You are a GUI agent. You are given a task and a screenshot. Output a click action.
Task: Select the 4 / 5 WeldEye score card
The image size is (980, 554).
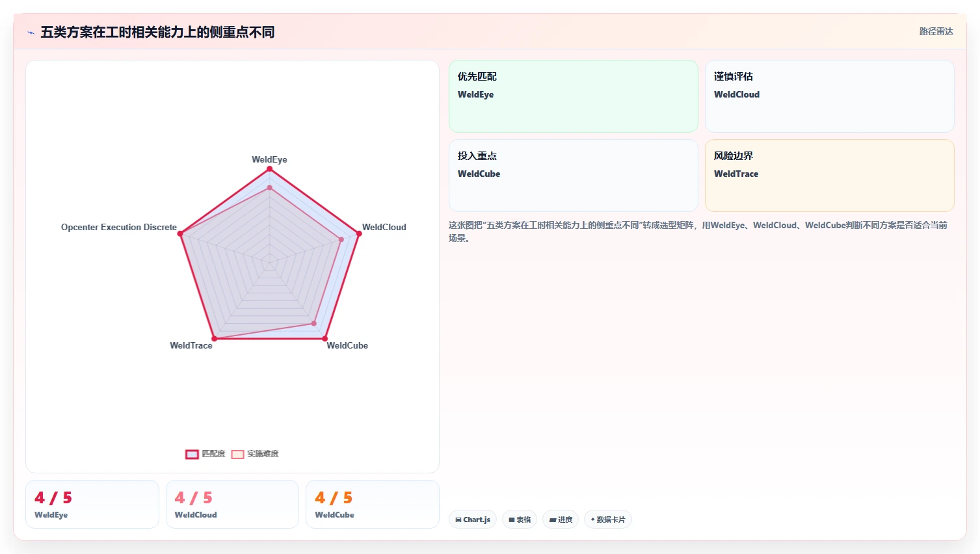92,505
